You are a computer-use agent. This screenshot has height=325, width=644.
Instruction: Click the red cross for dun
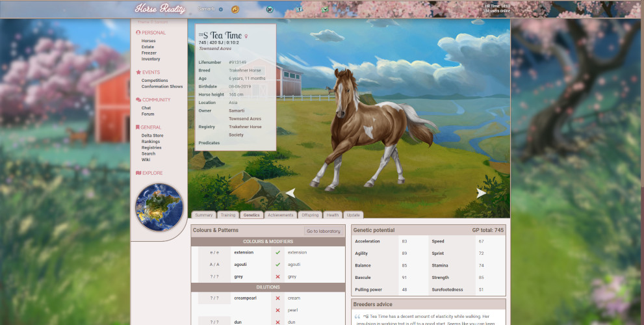click(277, 322)
